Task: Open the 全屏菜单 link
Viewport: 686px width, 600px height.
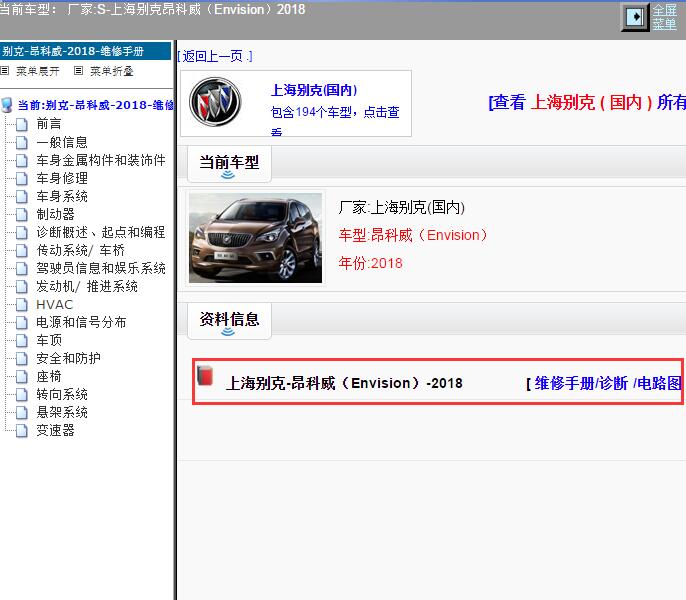Action: tap(664, 17)
